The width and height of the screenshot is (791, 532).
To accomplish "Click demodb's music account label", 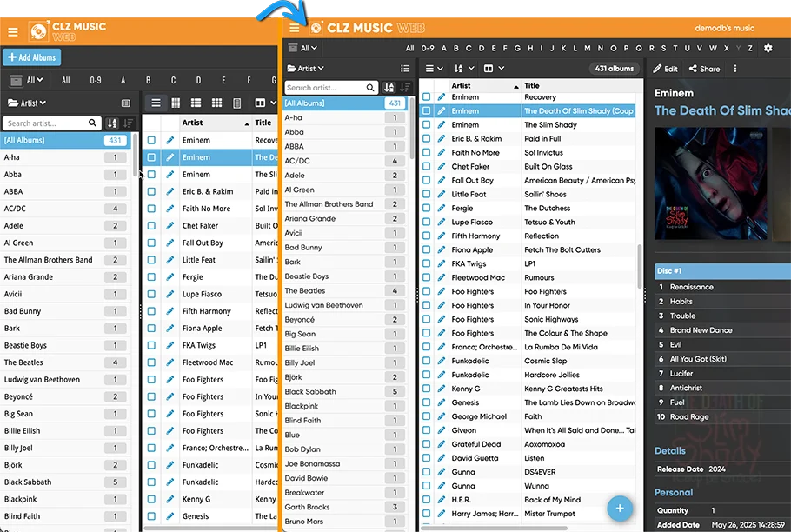I will (724, 28).
